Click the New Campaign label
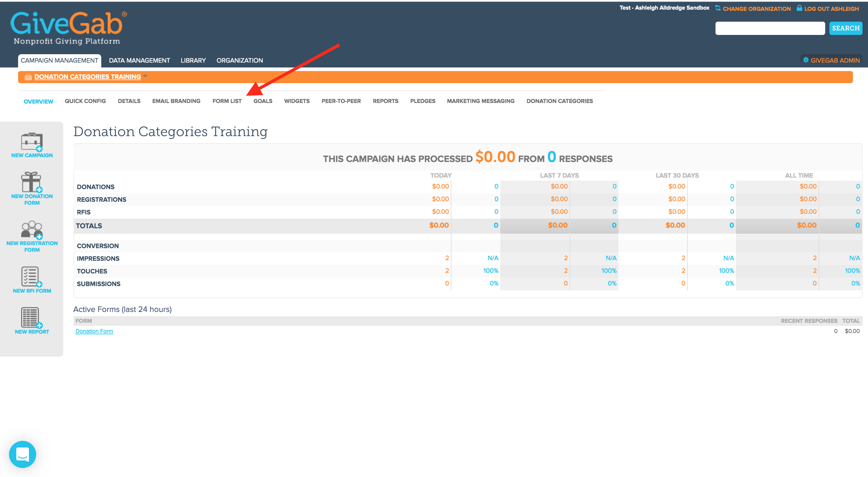 [32, 155]
